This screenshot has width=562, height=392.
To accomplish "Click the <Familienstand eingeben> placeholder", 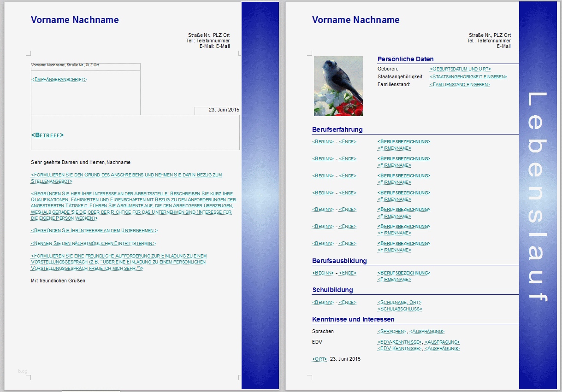I will [x=460, y=84].
